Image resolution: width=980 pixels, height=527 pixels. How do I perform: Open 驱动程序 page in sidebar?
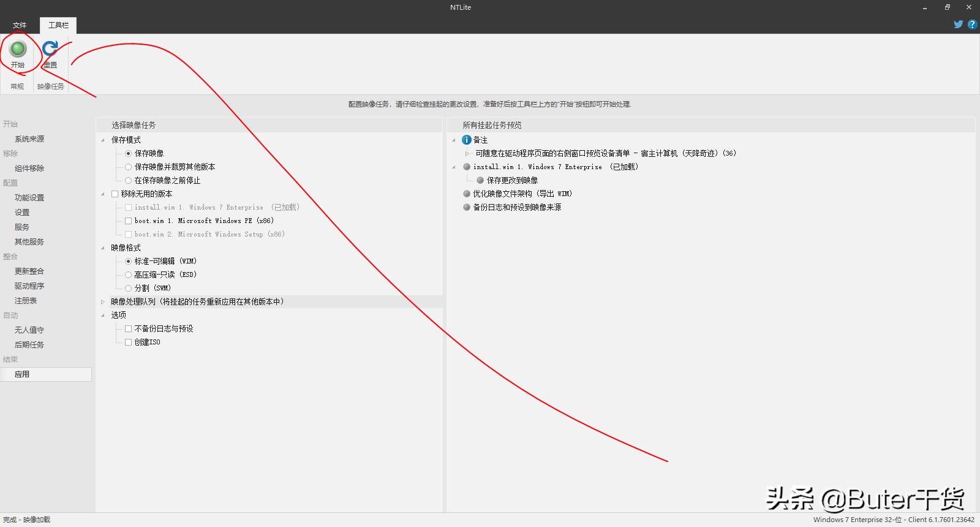[29, 286]
